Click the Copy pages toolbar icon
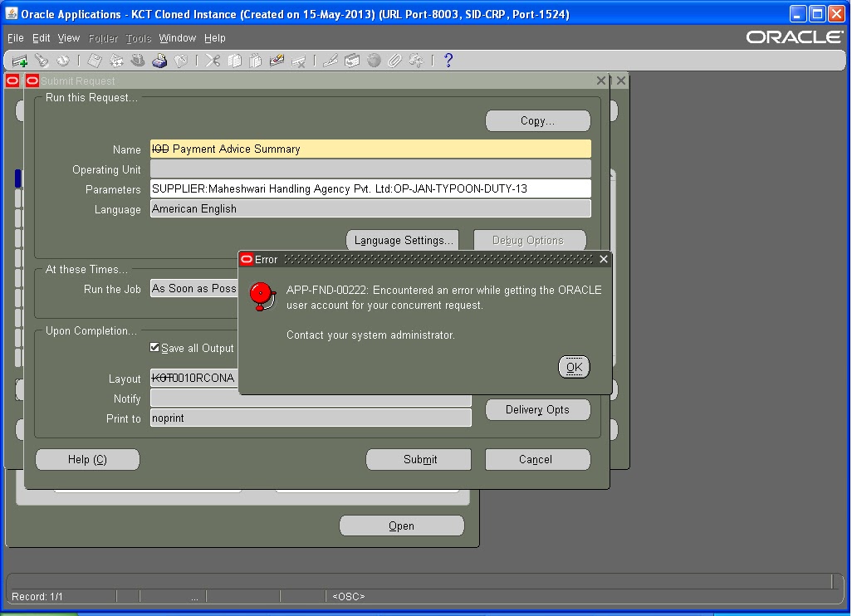The width and height of the screenshot is (852, 616). tap(234, 61)
